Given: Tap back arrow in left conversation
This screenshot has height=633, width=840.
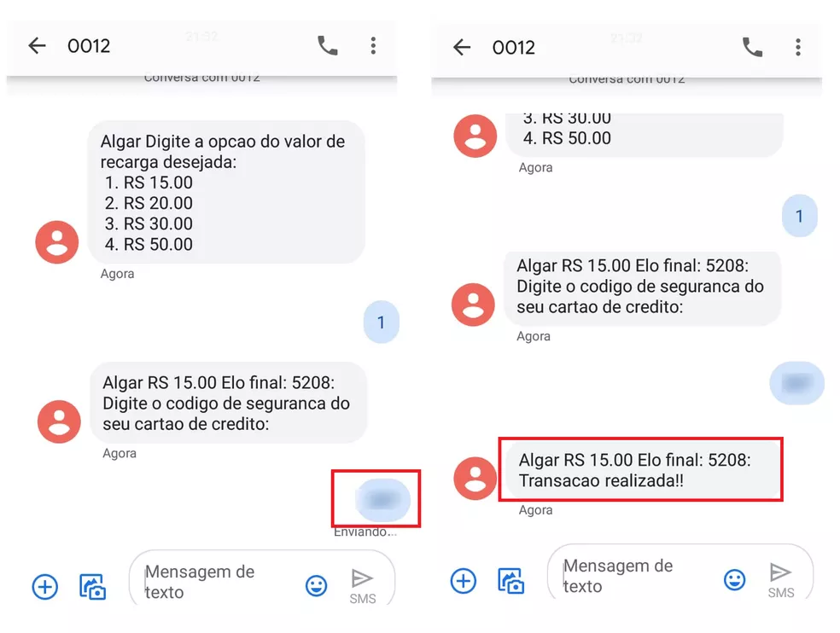Looking at the screenshot, I should pos(37,45).
